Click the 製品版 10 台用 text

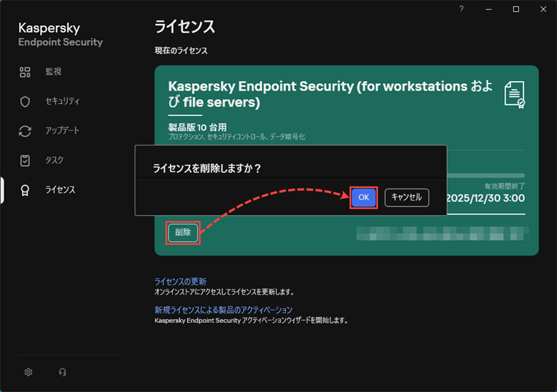click(x=198, y=127)
